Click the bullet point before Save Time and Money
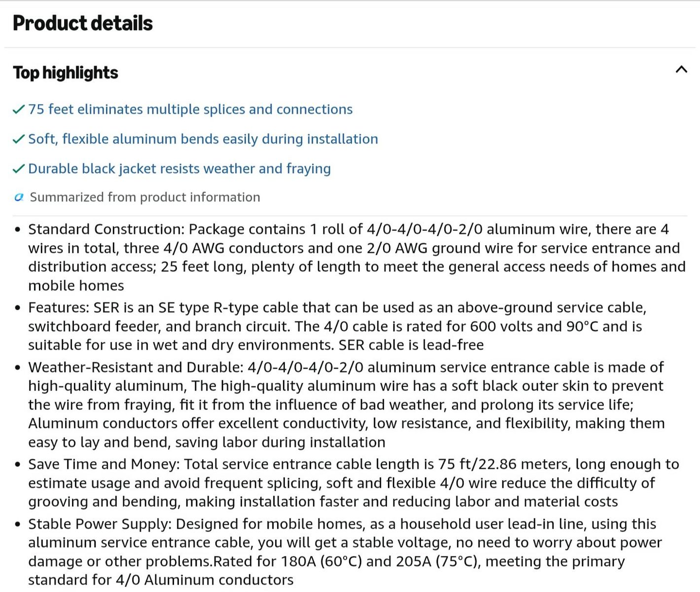Screen dimensions: 700x592 tap(18, 464)
